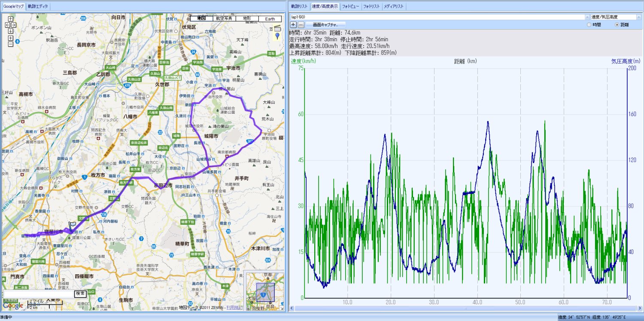The image size is (644, 321).
Task: Open the lap1(93) track dropdown
Action: click(587, 17)
